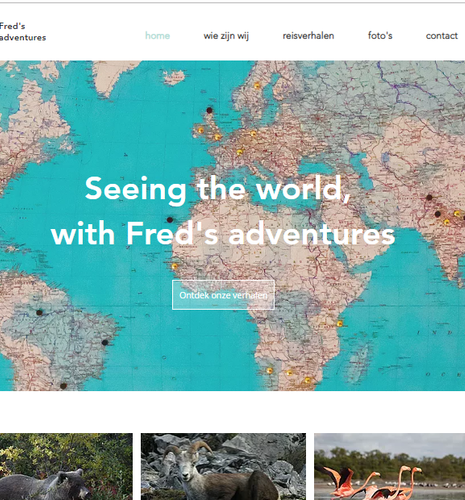
Task: Open the flamingos photo thumbnail
Action: coord(390,467)
